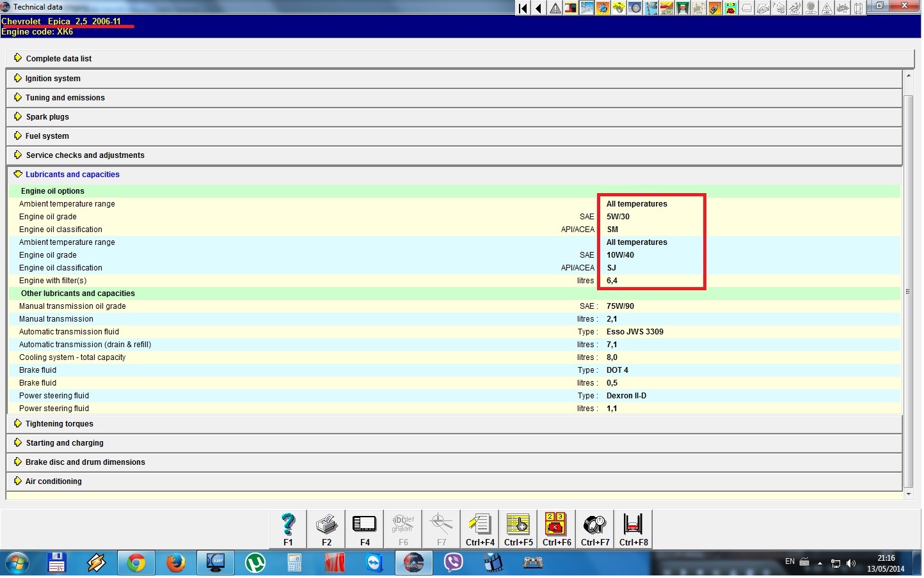Show hidden tray icons arrow
The image size is (924, 578).
pyautogui.click(x=820, y=563)
